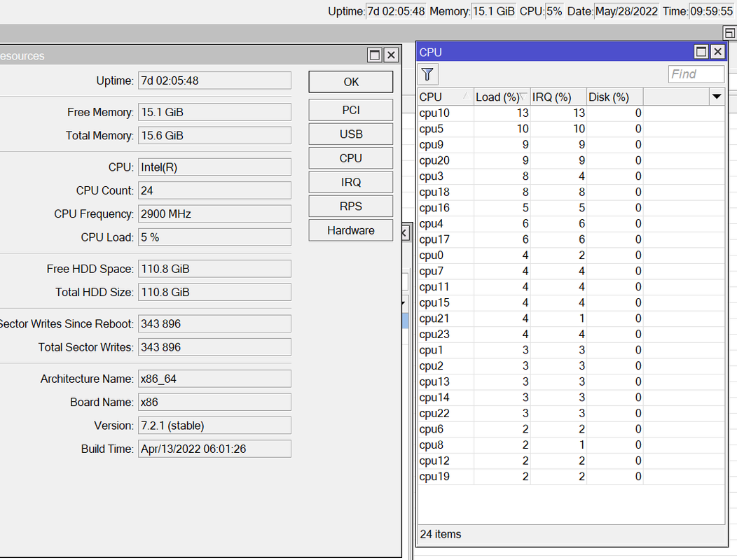Maximize the CPU window

point(701,52)
